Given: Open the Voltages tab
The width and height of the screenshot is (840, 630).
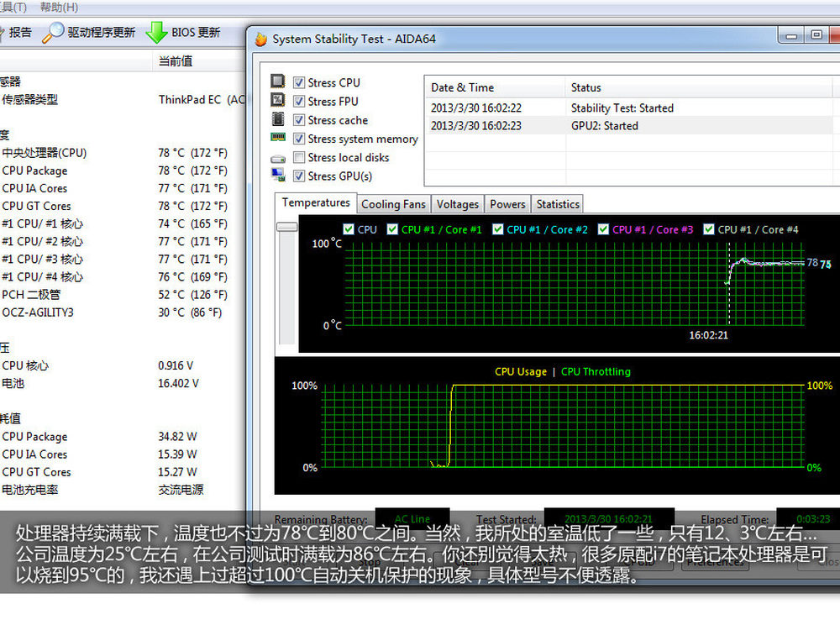Looking at the screenshot, I should 458,204.
